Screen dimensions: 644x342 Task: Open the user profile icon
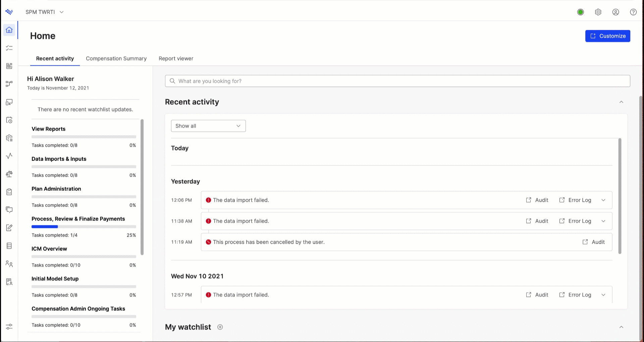[x=615, y=12]
